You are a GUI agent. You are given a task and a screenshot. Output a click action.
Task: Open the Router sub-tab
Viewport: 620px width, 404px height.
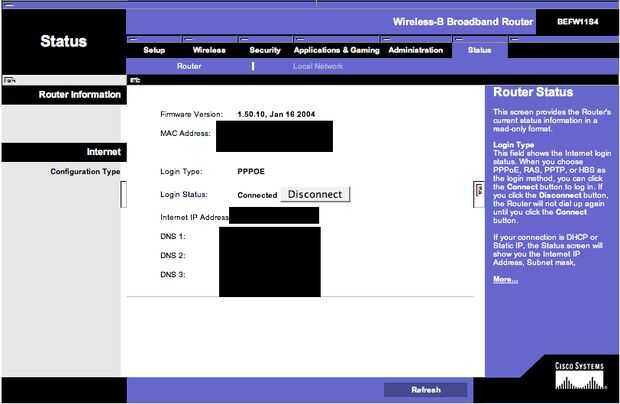point(189,66)
